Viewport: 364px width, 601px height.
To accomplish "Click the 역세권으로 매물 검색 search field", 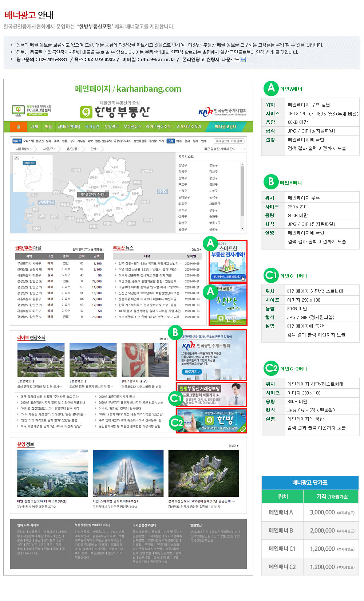I will click(229, 141).
